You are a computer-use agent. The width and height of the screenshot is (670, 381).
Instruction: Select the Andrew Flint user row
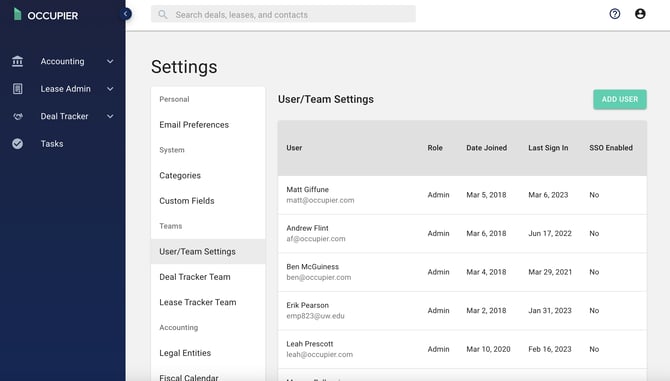click(462, 234)
